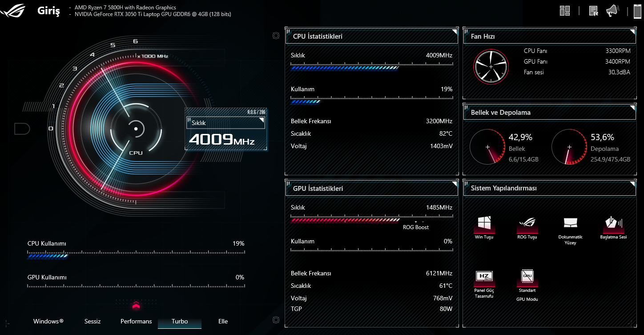Click the Kullanım bar in GPU İstatistikleri

coord(371,250)
